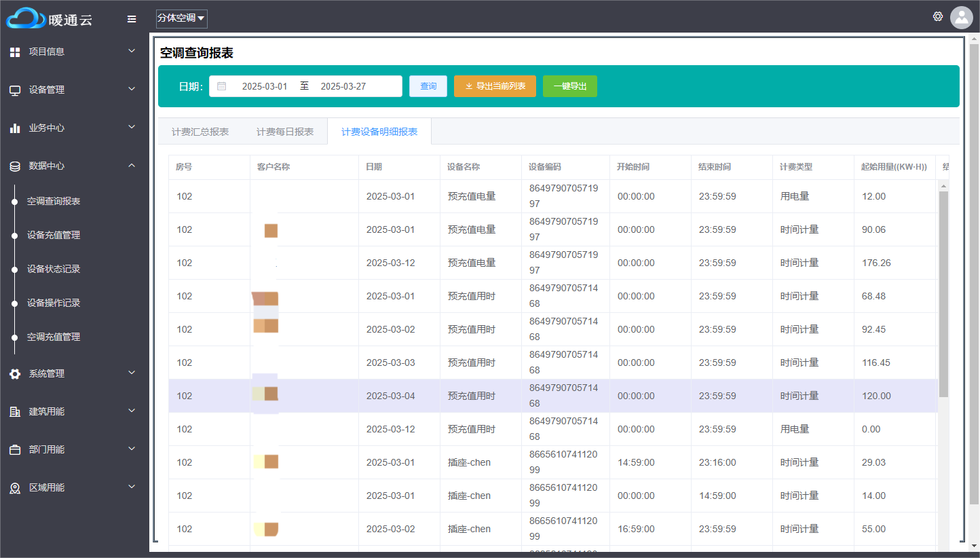Open 设备充值管理 in the sidebar
Viewport: 980px width, 558px height.
[x=54, y=235]
